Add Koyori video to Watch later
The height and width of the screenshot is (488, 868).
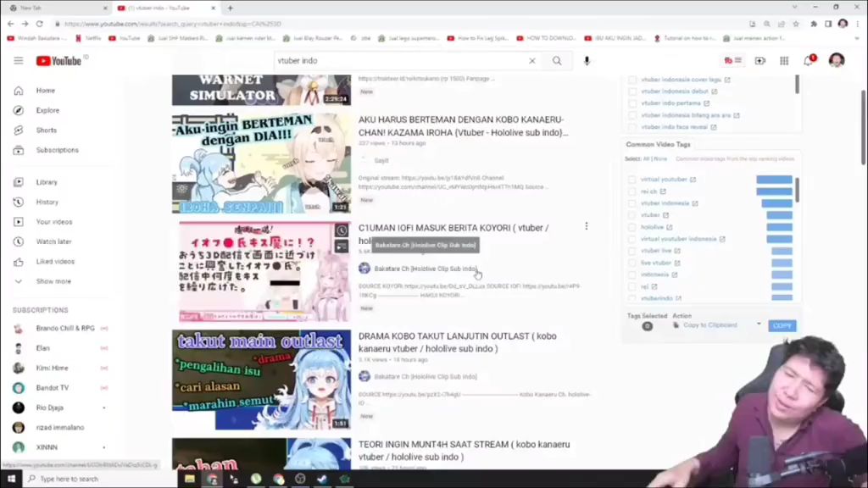coord(342,230)
